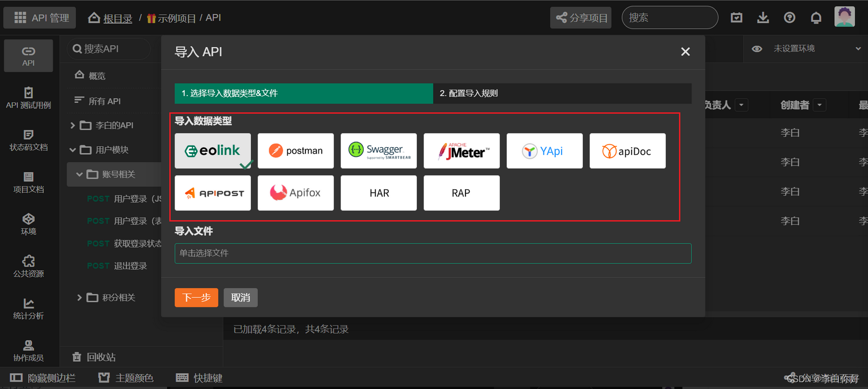Open API 测试用例 in the sidebar
868x389 pixels.
click(29, 98)
